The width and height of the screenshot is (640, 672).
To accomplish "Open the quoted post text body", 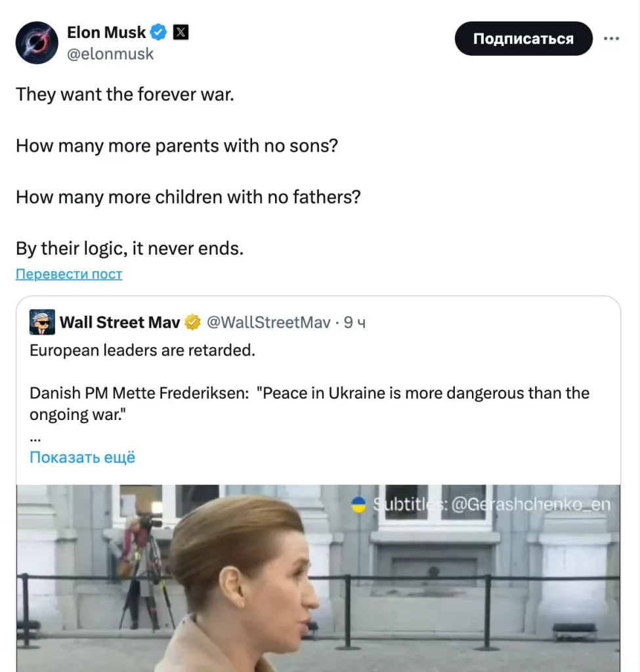I will (x=310, y=383).
